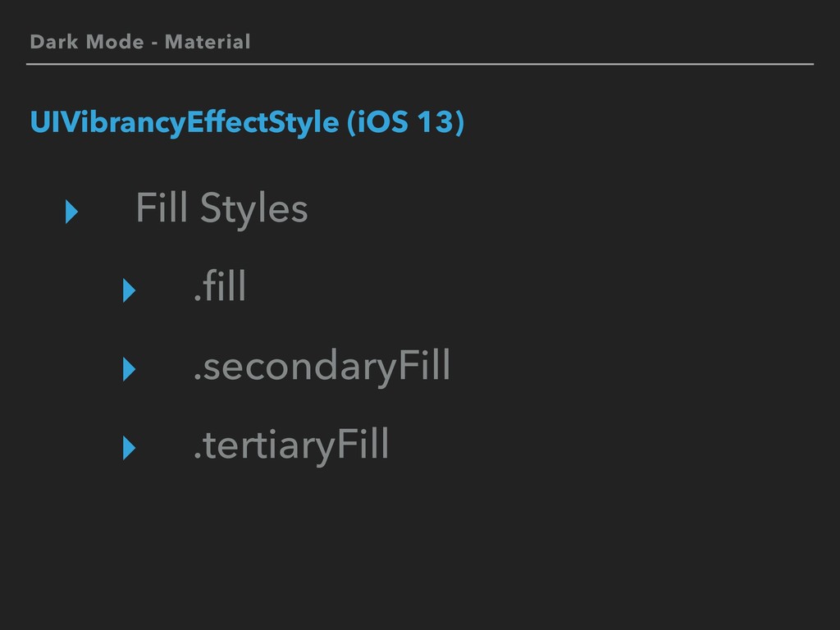Click empty slide area beneath .tertiaryFill
This screenshot has width=840, height=630.
tap(420, 546)
